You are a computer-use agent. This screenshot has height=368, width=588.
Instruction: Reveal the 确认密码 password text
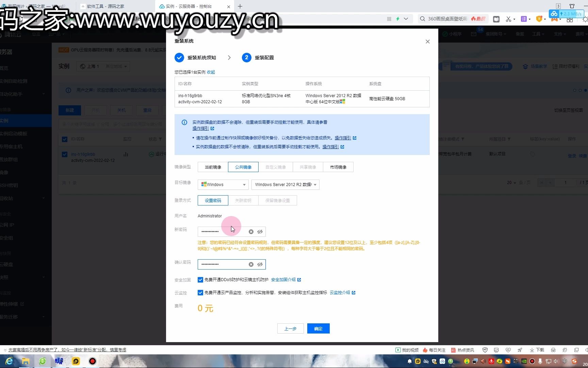(x=260, y=264)
